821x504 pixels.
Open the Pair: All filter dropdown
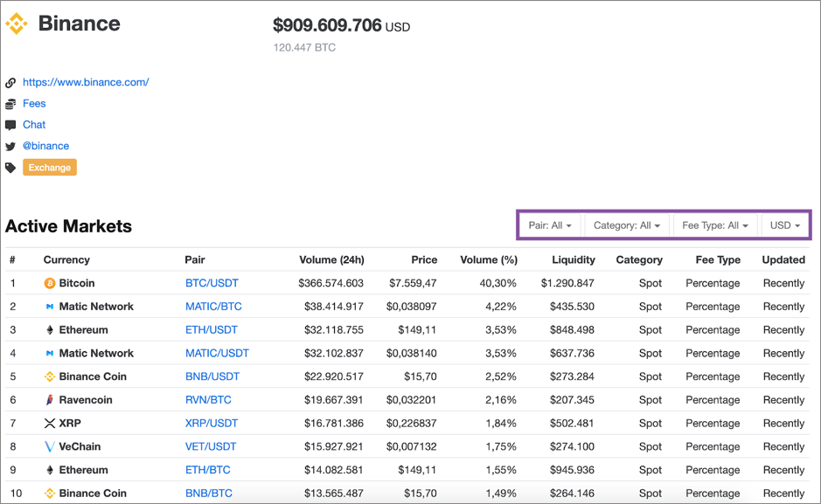click(550, 225)
